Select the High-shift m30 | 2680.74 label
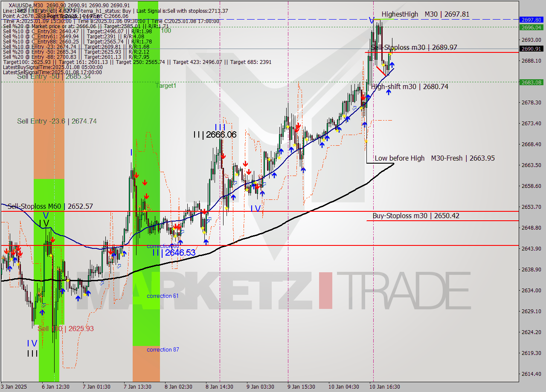Viewport: 546px width, 392px height. (409, 86)
